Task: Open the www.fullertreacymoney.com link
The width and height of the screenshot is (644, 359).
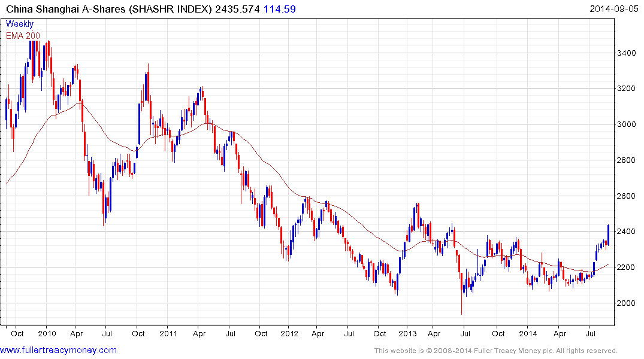Action: 58,350
